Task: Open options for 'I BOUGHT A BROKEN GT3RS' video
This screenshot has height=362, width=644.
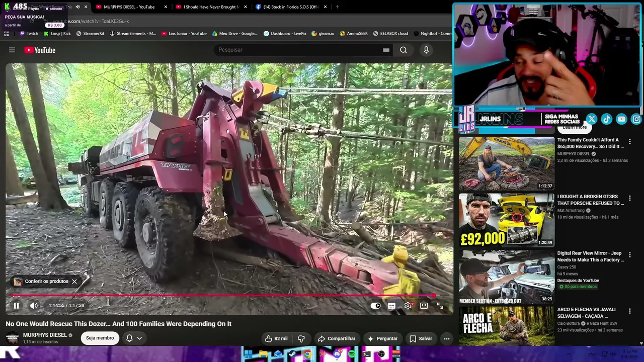Action: pos(629,199)
